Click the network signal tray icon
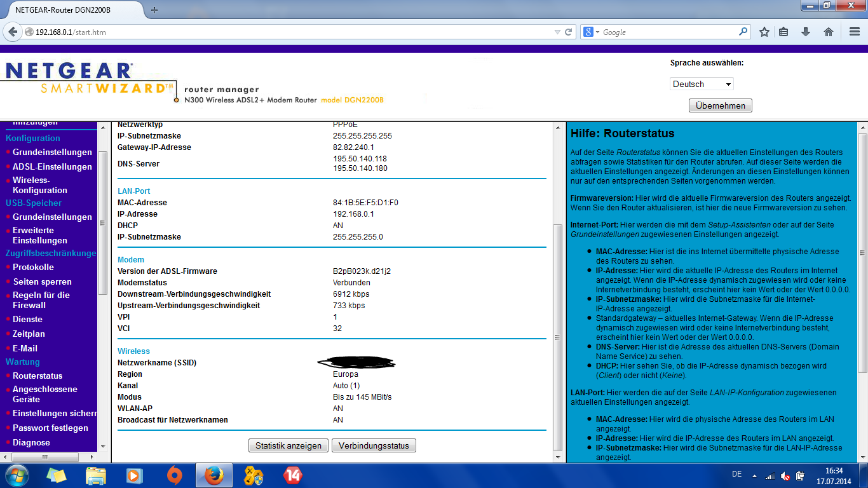The image size is (868, 488). (770, 475)
